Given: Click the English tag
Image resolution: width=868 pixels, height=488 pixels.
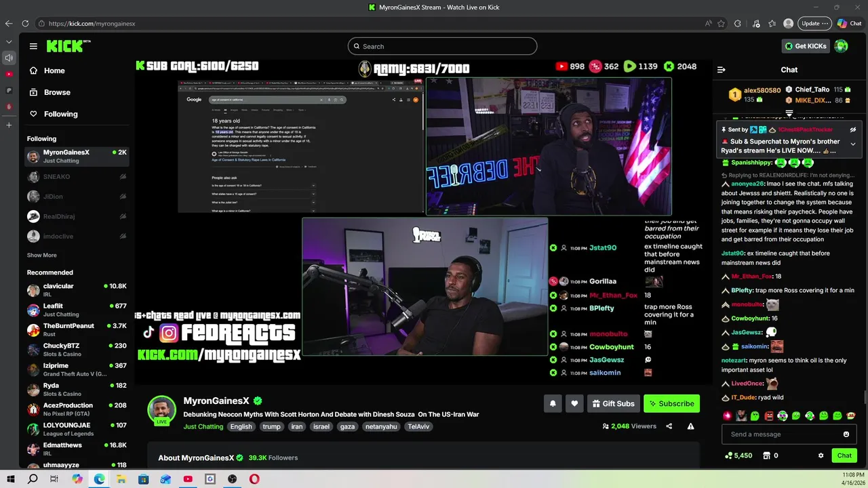Looking at the screenshot, I should coord(241,427).
